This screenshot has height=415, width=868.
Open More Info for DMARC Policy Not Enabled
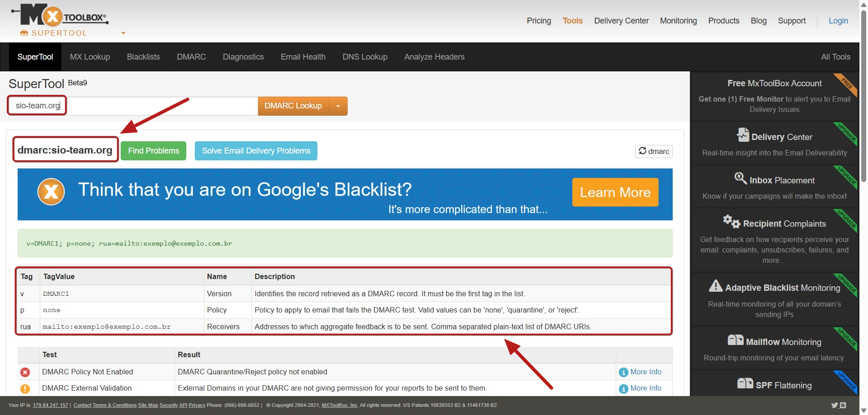pyautogui.click(x=646, y=372)
